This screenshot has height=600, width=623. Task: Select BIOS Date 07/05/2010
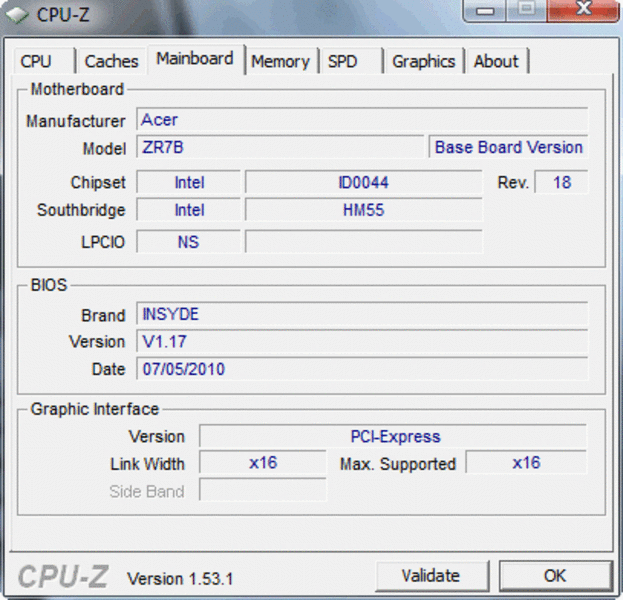362,368
